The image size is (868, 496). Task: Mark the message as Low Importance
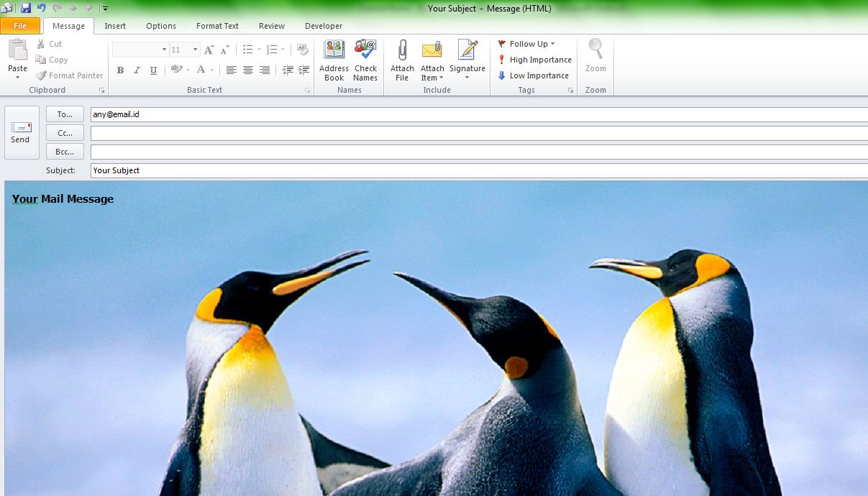[x=532, y=75]
